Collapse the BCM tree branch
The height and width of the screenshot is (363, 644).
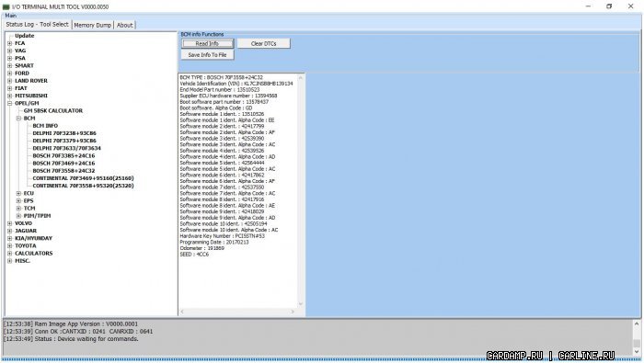[x=18, y=119]
